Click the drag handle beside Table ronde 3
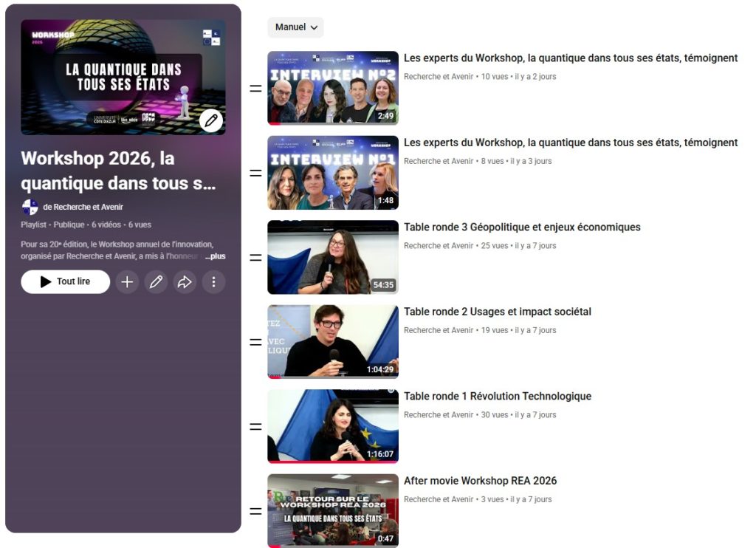 pyautogui.click(x=255, y=258)
